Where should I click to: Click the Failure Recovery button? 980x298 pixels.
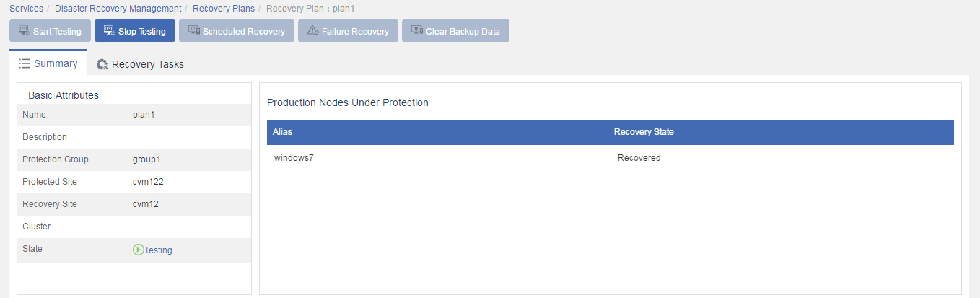pos(348,31)
